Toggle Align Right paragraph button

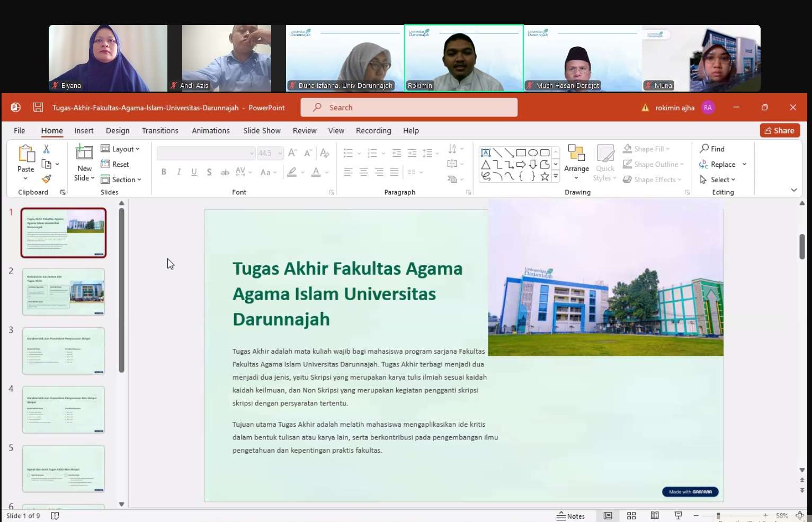click(x=379, y=172)
